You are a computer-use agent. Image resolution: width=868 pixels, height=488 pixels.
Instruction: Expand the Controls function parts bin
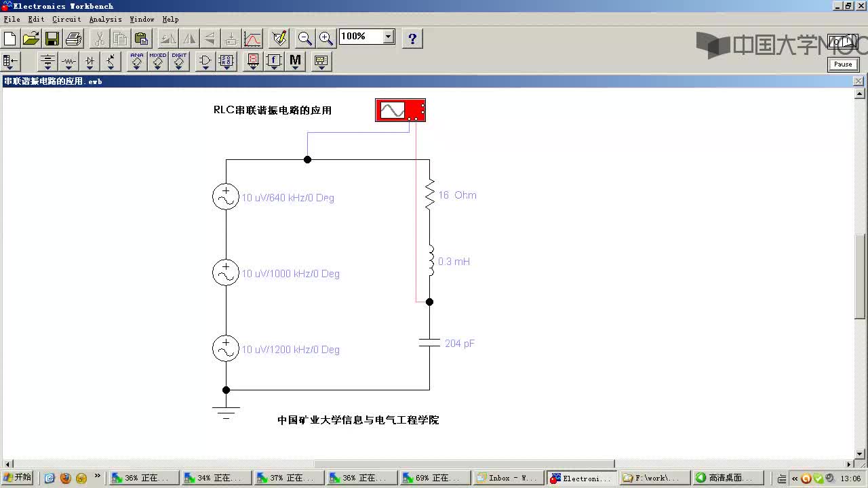(x=274, y=62)
